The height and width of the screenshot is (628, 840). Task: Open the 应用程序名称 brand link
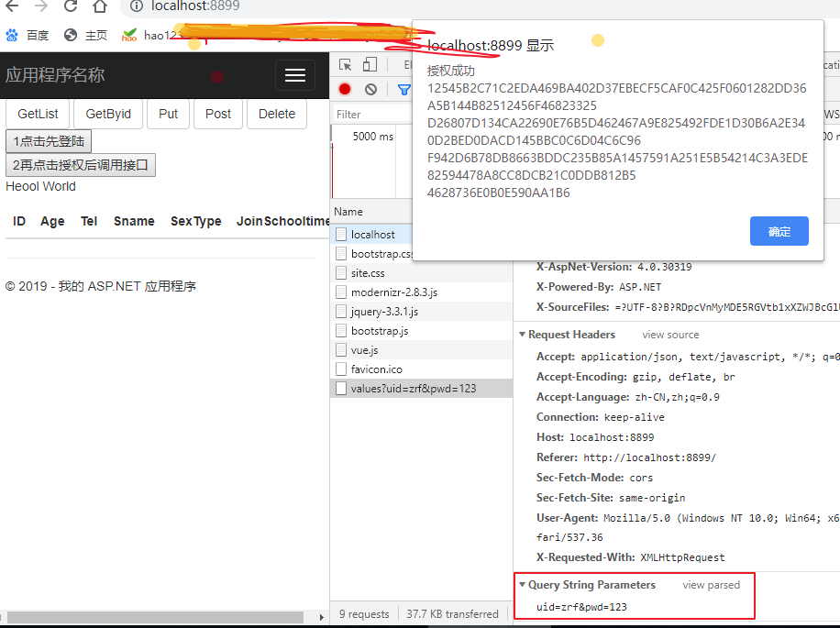(55, 75)
